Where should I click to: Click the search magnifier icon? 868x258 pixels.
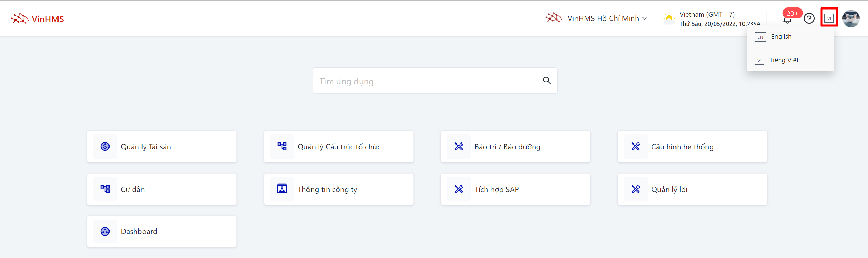point(547,81)
